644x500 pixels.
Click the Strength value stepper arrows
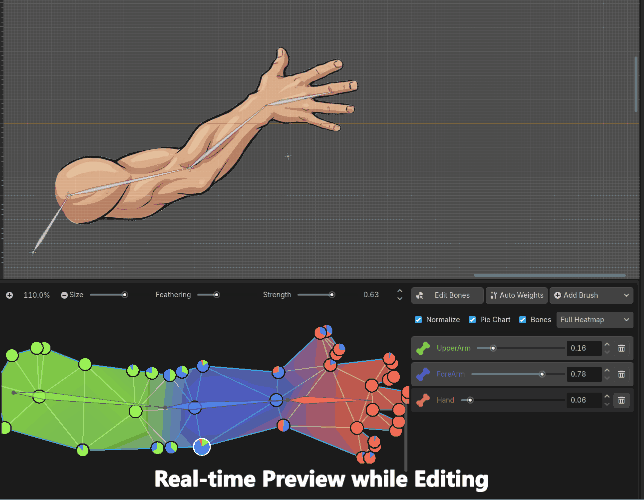point(400,295)
